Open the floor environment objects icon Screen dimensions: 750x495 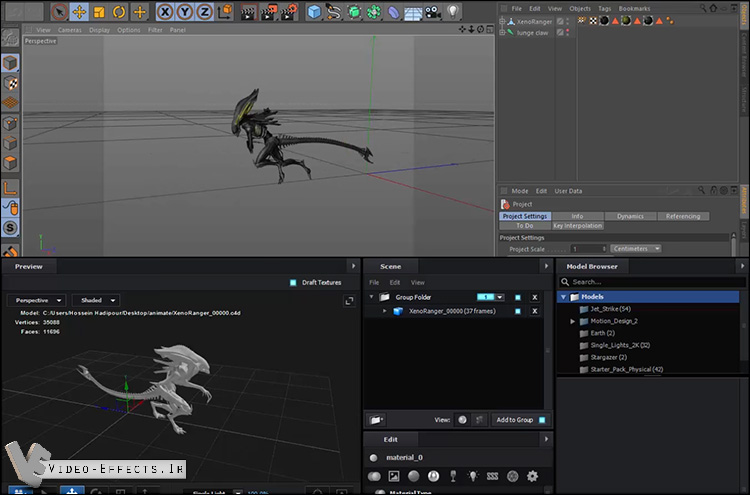click(x=413, y=12)
